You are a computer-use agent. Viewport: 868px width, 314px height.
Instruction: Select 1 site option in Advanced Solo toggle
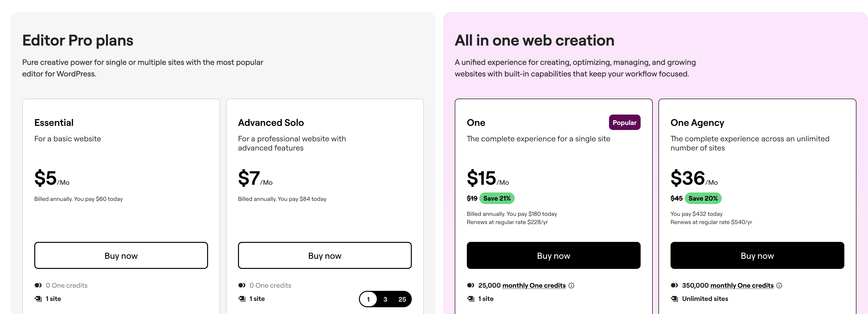(x=368, y=299)
